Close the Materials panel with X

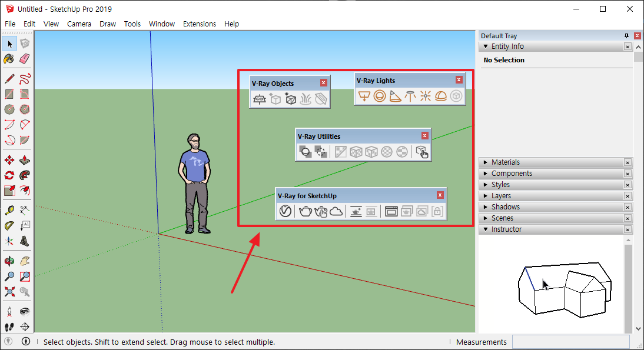628,162
